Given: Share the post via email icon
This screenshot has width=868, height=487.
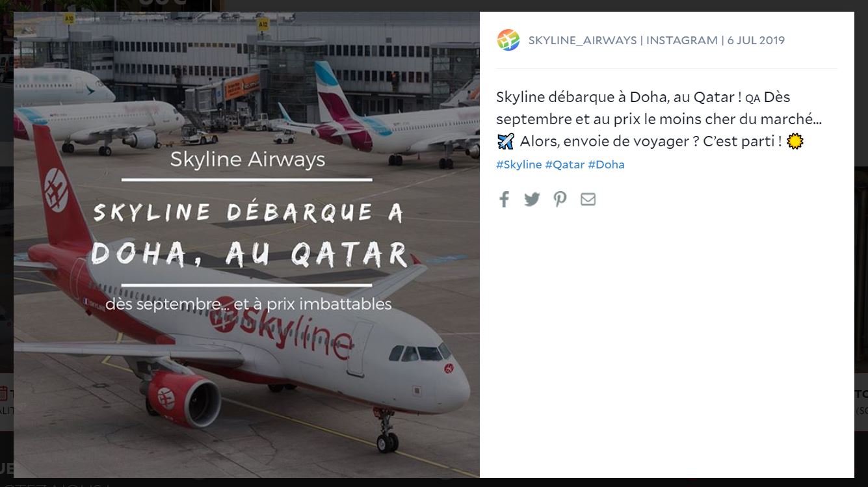Looking at the screenshot, I should (588, 199).
